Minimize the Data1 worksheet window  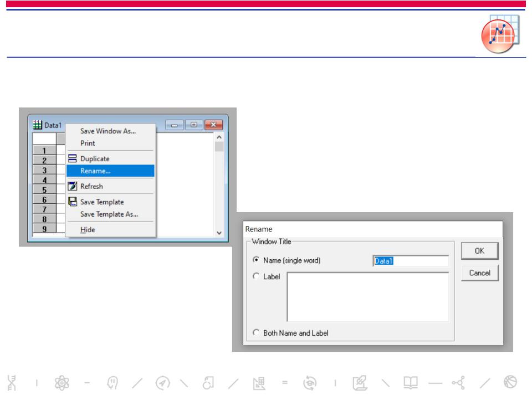tap(175, 125)
